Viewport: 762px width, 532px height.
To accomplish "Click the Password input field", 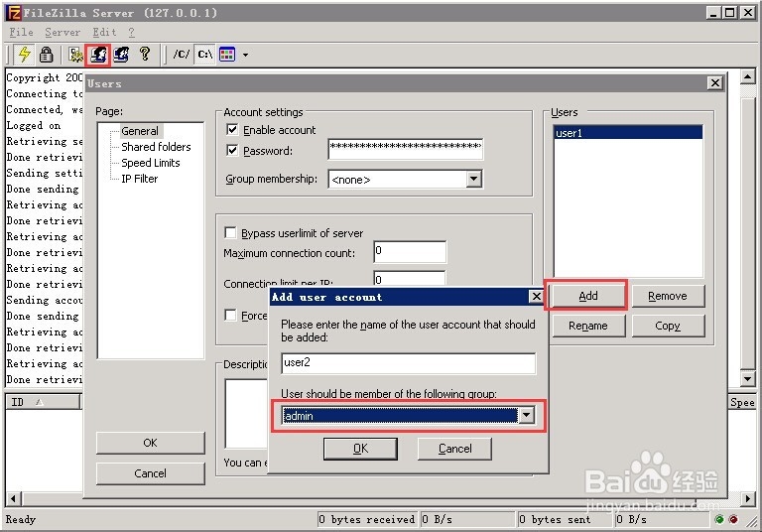I will point(406,149).
